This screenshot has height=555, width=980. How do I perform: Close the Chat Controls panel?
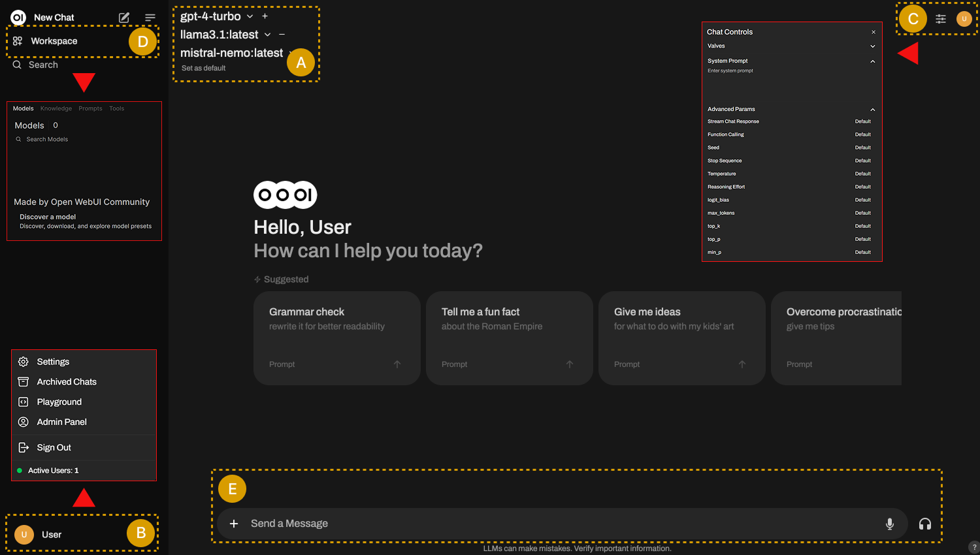874,32
